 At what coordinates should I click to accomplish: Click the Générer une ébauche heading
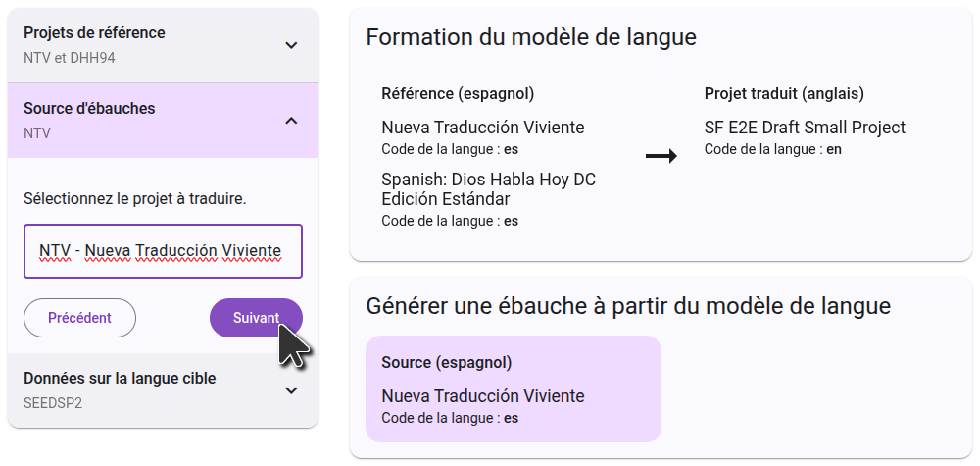click(x=627, y=306)
